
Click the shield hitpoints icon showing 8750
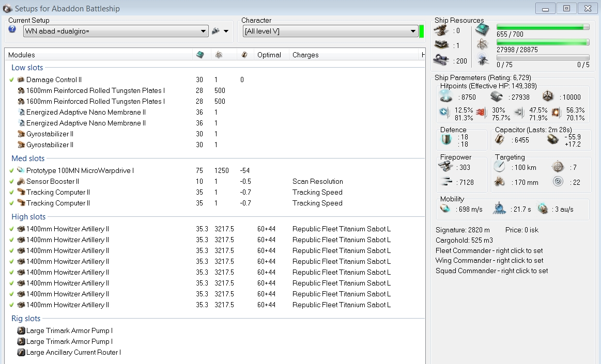click(446, 96)
